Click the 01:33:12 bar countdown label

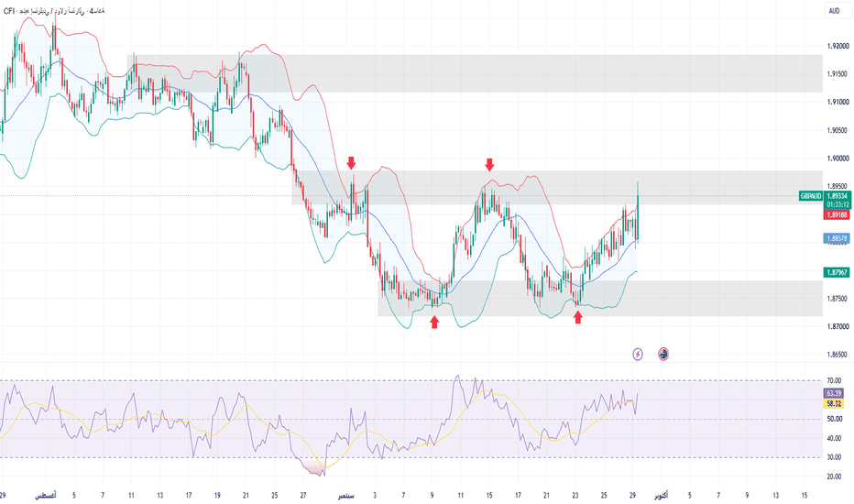tap(838, 204)
